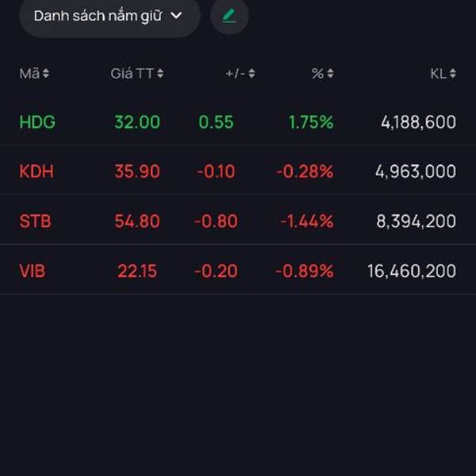Select HDG price 32.00

coord(137,122)
